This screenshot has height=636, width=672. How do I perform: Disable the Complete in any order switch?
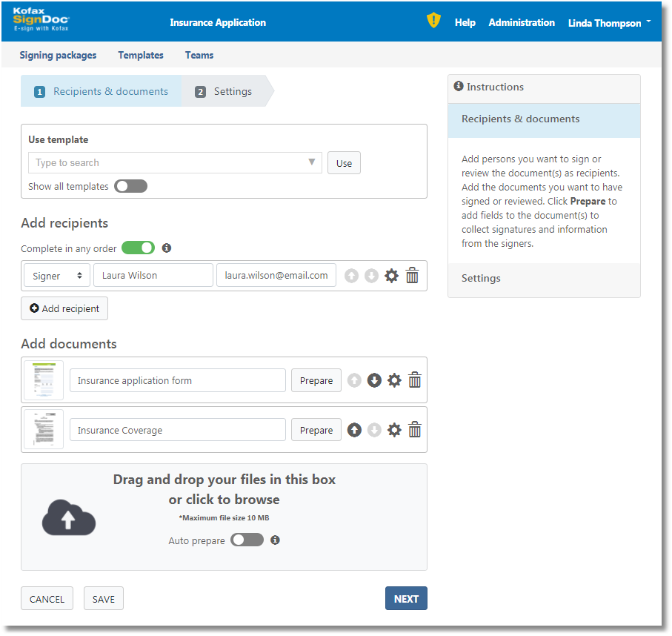pyautogui.click(x=138, y=248)
